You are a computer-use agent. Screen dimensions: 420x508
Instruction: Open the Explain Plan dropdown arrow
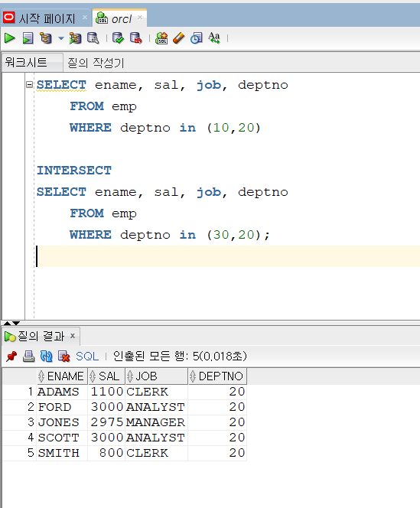pos(61,38)
